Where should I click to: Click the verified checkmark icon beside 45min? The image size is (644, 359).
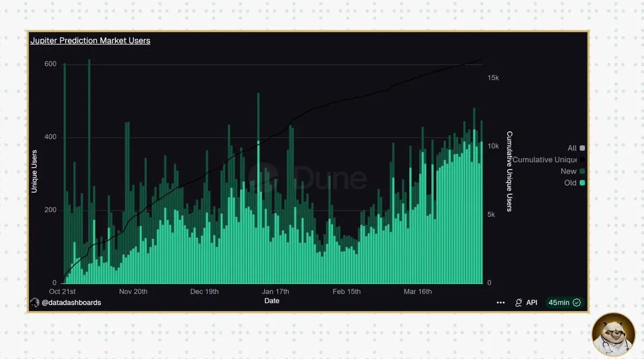click(577, 303)
